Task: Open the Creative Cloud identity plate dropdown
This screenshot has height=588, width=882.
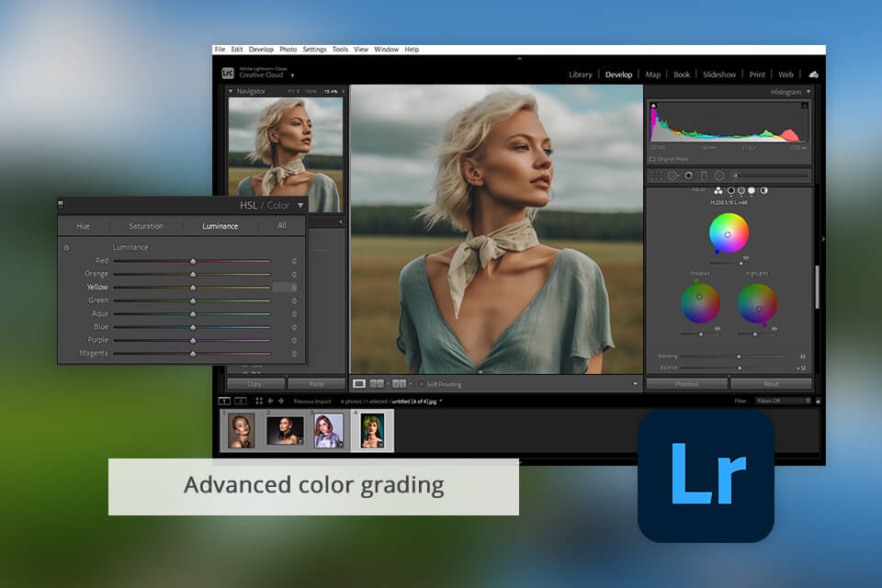Action: tap(292, 75)
